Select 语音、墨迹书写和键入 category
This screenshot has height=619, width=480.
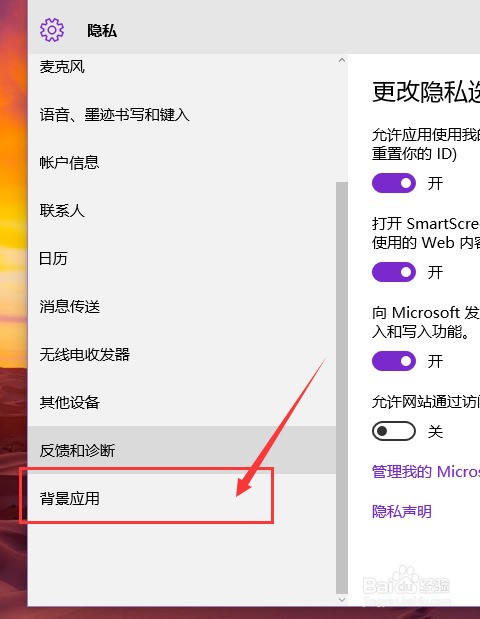182,115
